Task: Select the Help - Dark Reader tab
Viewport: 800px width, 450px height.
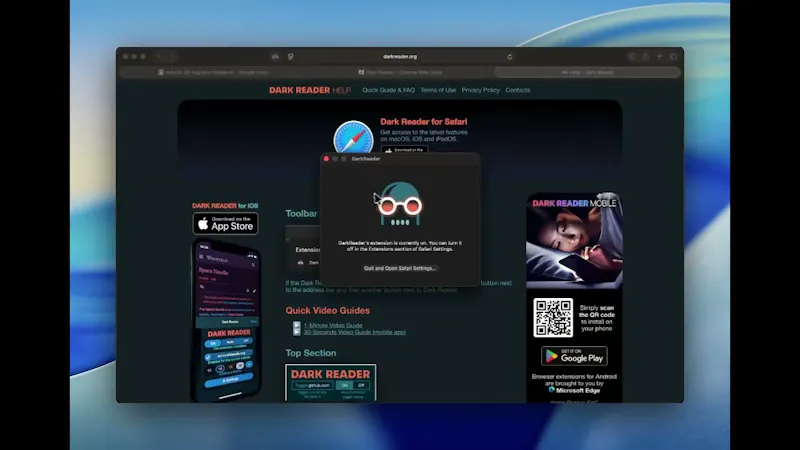Action: [x=587, y=72]
